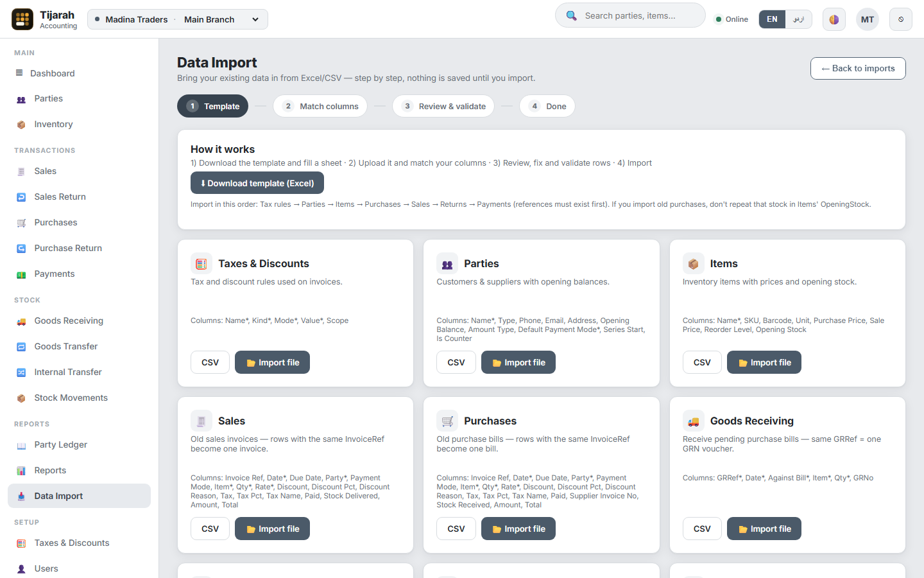Jump to the Review & validate step

tap(443, 107)
